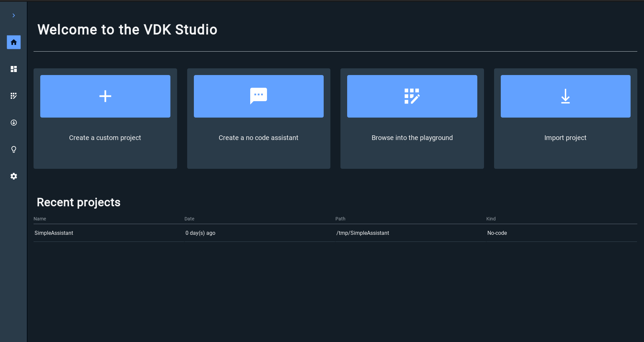Click the Kind column header
Viewport: 644px width, 342px height.
coord(491,219)
